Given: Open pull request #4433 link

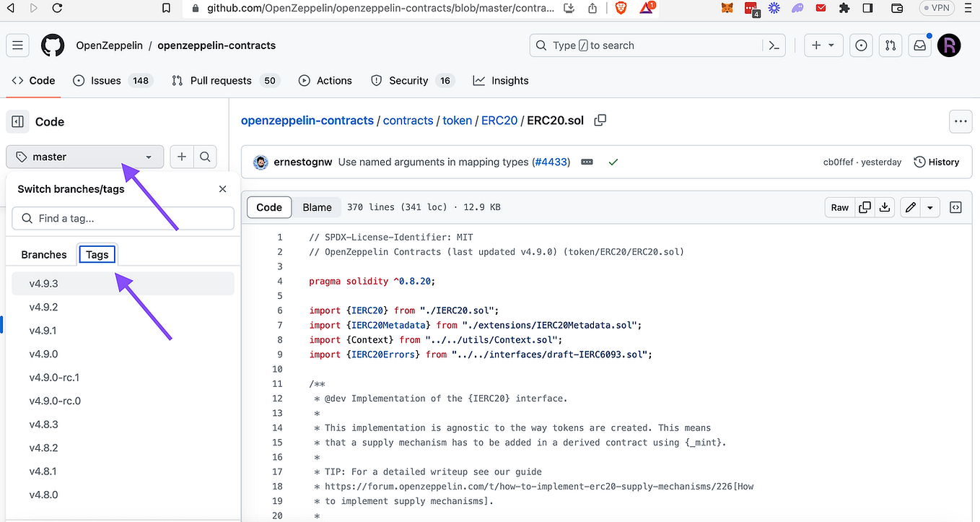Looking at the screenshot, I should coord(551,162).
